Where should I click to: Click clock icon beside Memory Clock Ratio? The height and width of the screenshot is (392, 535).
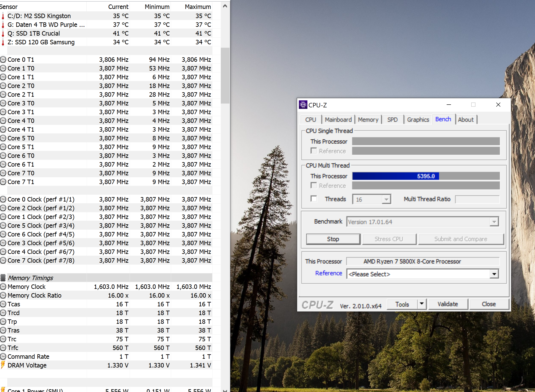(x=3, y=295)
